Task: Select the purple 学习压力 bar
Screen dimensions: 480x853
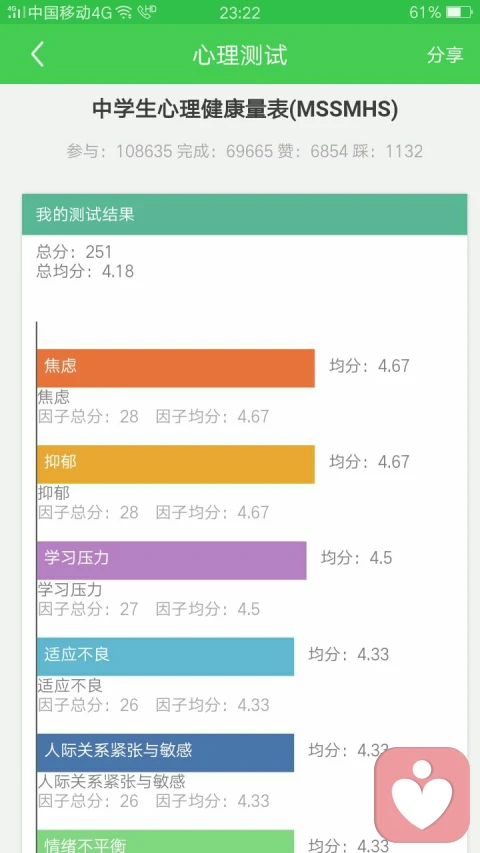Action: (171, 560)
